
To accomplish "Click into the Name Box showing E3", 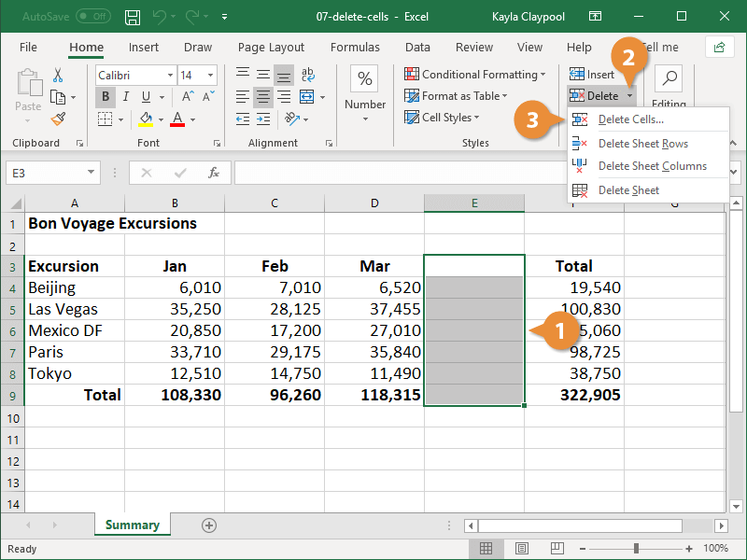I will pyautogui.click(x=46, y=173).
